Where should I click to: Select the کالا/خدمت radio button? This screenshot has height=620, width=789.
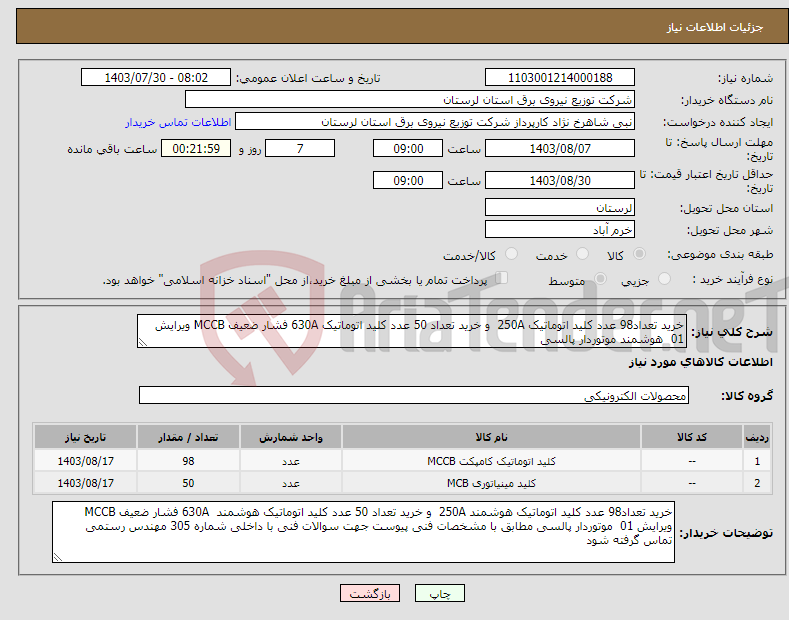511,254
